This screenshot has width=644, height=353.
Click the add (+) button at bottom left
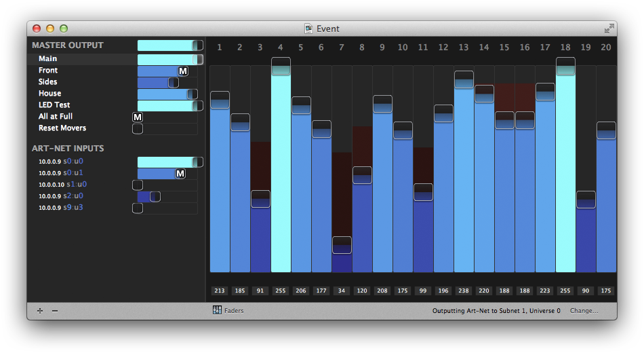[x=40, y=311]
